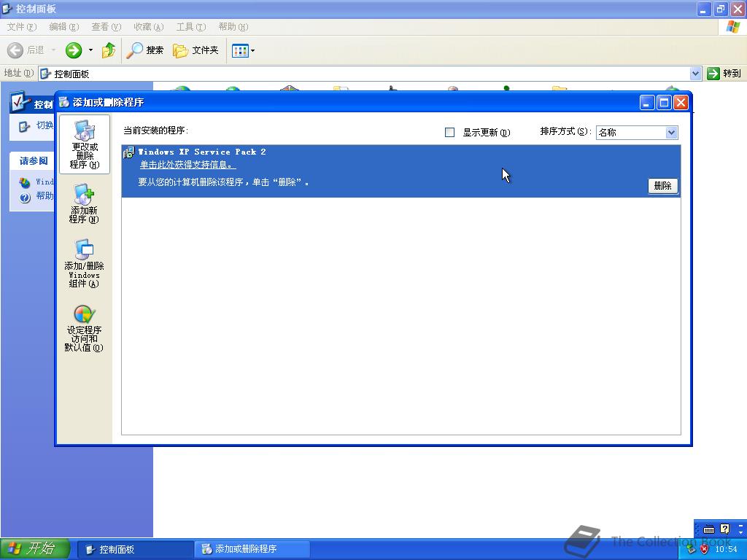
Task: Switch to the Control Panel taskbar button
Action: point(135,549)
